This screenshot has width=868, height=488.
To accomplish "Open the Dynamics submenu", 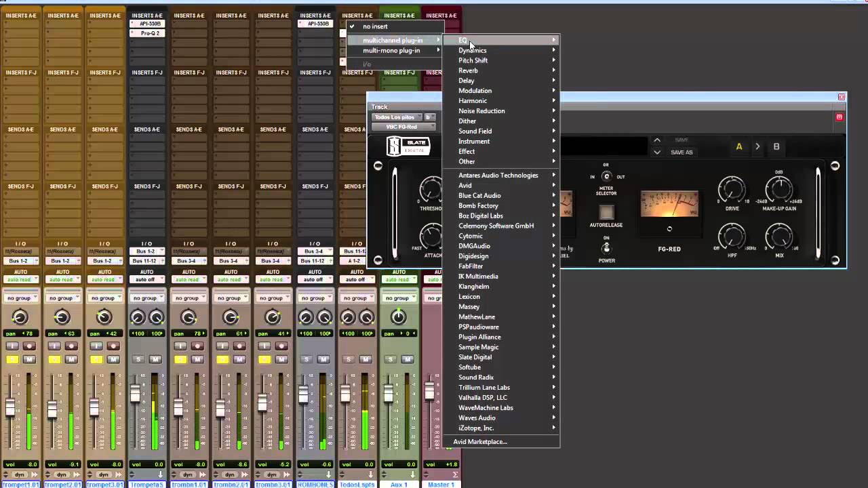I will [x=501, y=50].
